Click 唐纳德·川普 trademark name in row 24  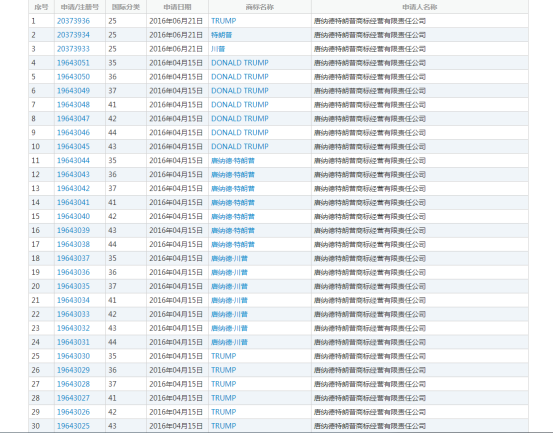229,342
